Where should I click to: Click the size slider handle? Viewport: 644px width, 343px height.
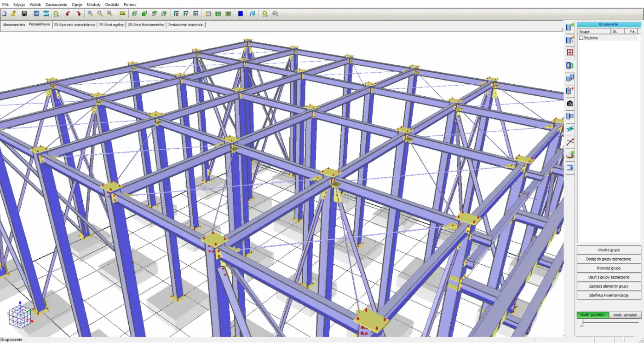click(581, 324)
